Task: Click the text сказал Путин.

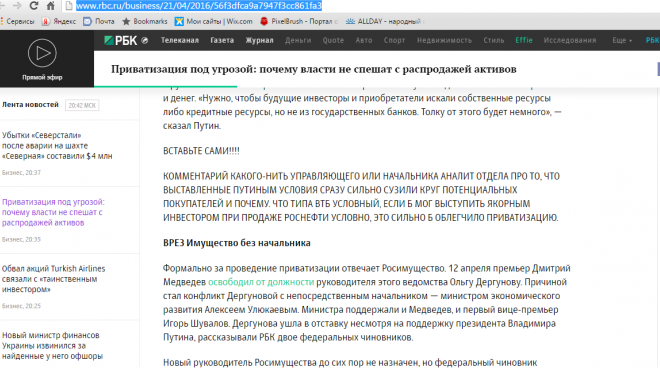Action: [192, 126]
